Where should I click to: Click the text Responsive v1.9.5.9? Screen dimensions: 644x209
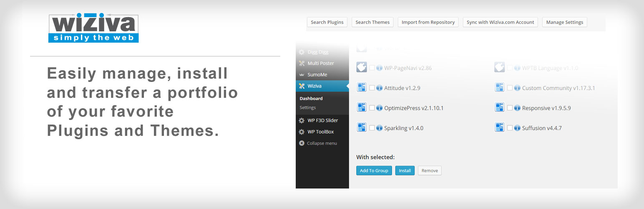point(546,108)
